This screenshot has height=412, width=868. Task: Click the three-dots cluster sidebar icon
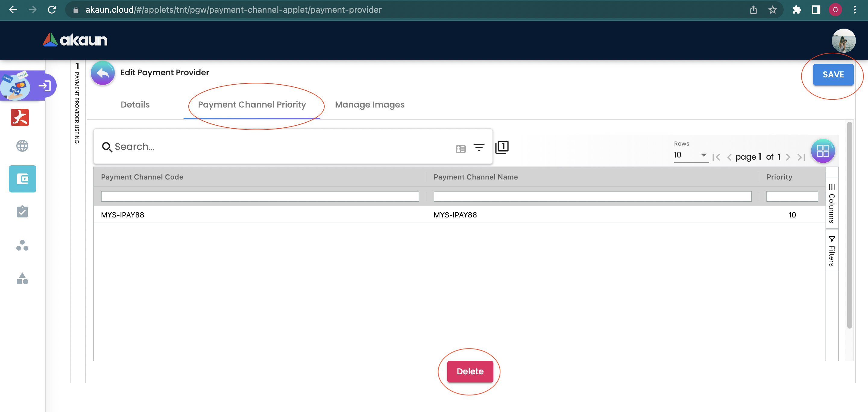tap(22, 245)
